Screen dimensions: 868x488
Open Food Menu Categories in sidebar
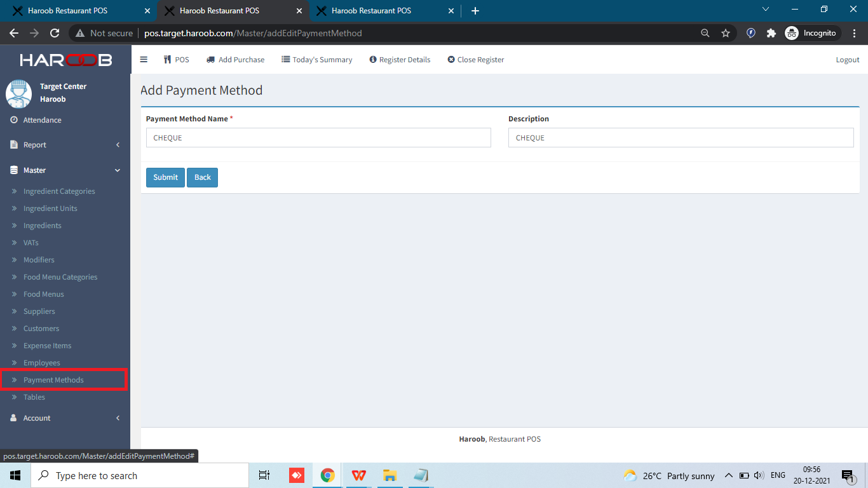tap(60, 277)
